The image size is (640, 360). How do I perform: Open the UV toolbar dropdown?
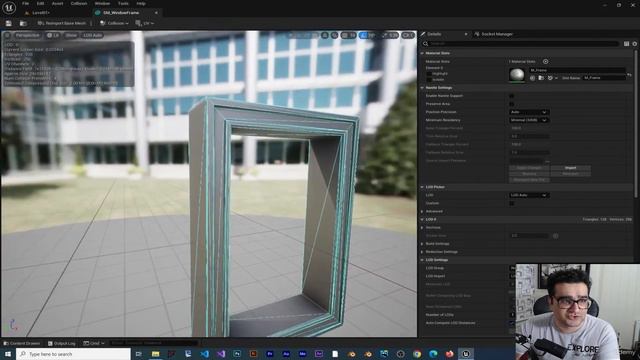[145, 23]
